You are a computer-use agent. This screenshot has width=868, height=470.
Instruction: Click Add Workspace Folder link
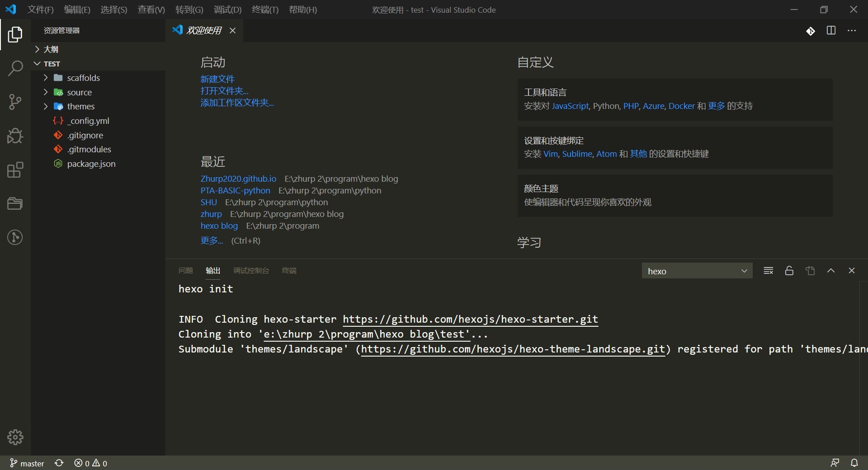pos(237,103)
